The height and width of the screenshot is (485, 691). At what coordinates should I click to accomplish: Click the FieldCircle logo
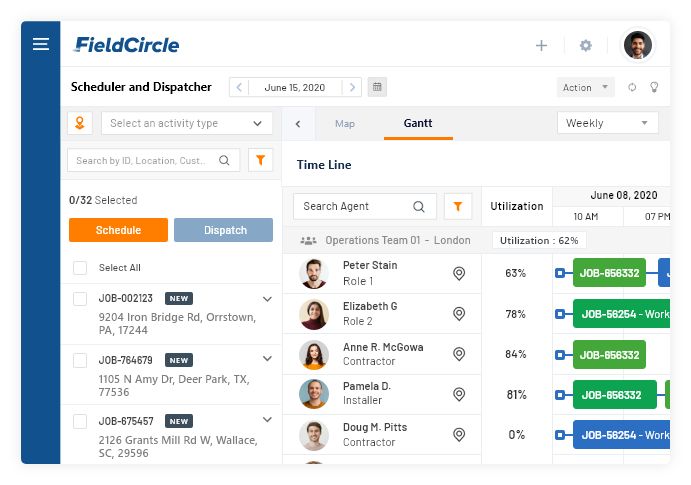click(126, 45)
